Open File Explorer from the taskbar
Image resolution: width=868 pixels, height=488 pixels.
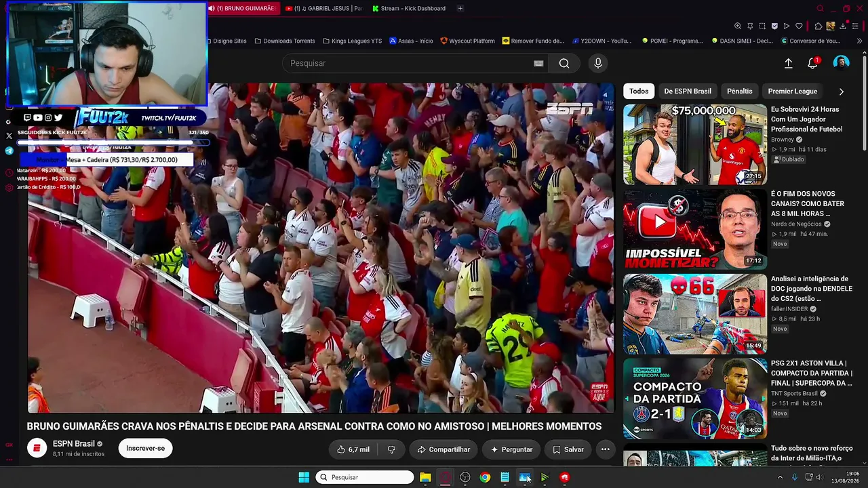(425, 477)
